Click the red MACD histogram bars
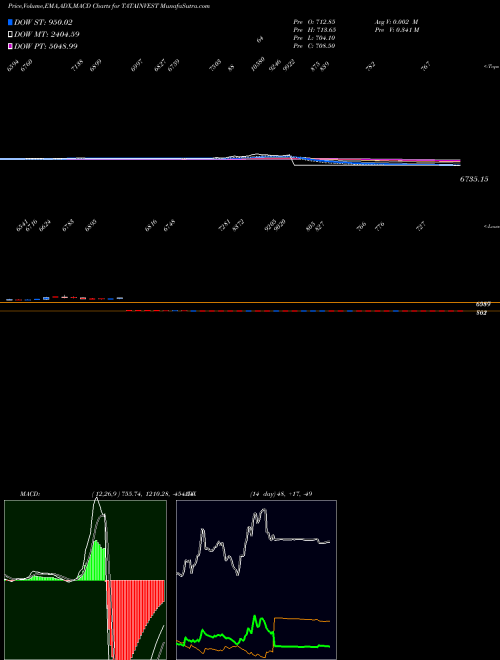Viewport: 500px width, 660px height. click(x=136, y=619)
